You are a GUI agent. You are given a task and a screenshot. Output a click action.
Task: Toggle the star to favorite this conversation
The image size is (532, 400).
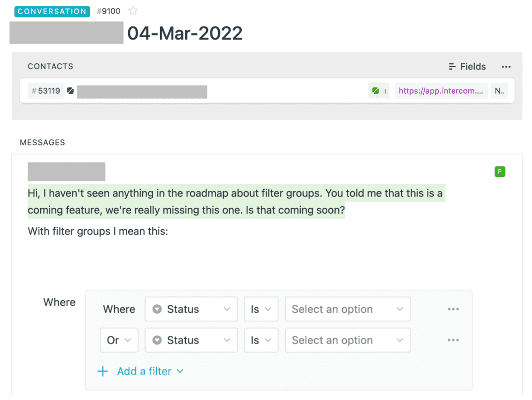133,11
